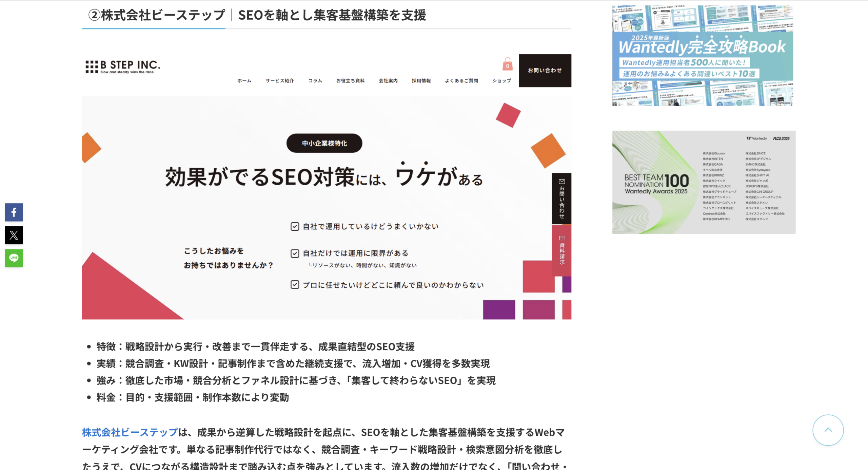This screenshot has width=868, height=470.
Task: Click the B STEP INC. logo
Action: coord(122,67)
